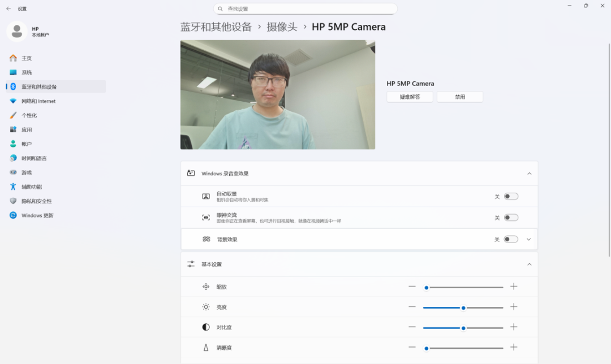Open 主页 in the sidebar
The height and width of the screenshot is (364, 611).
(x=55, y=58)
